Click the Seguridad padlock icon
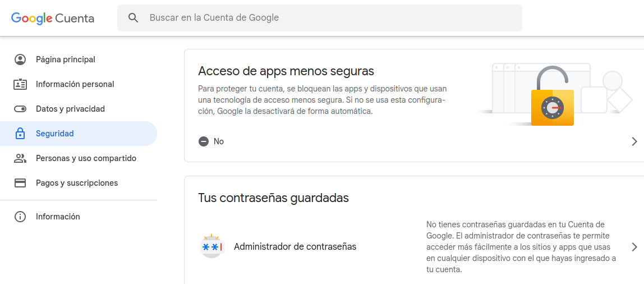 click(x=20, y=134)
